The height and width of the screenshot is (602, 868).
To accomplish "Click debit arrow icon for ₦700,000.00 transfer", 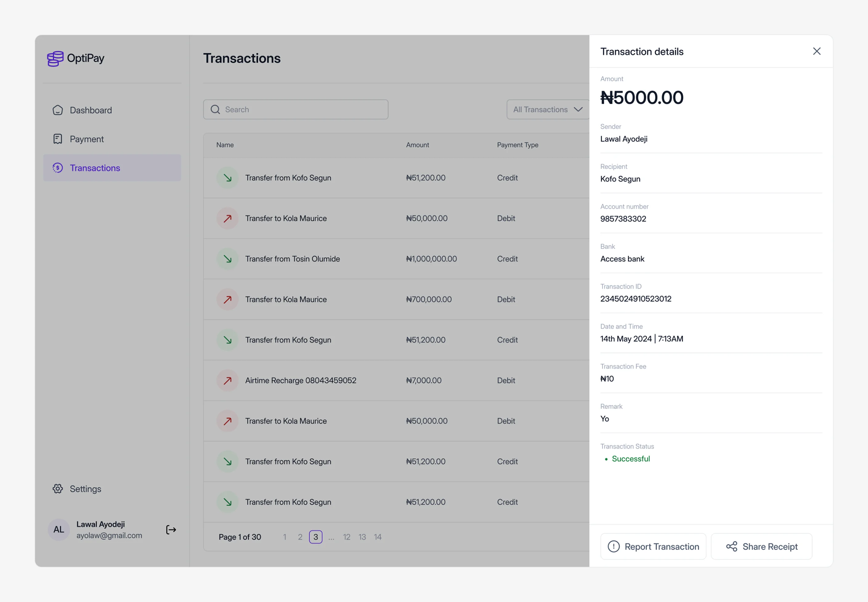I will pos(227,299).
